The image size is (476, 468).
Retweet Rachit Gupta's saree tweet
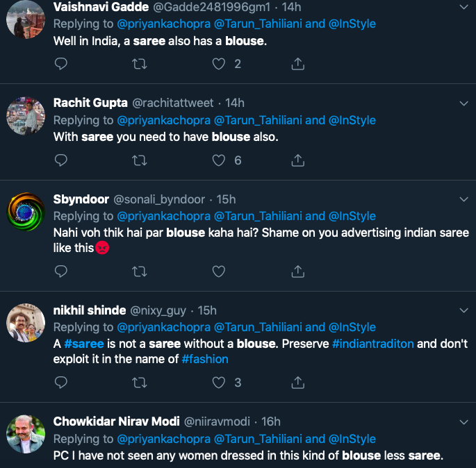140,160
